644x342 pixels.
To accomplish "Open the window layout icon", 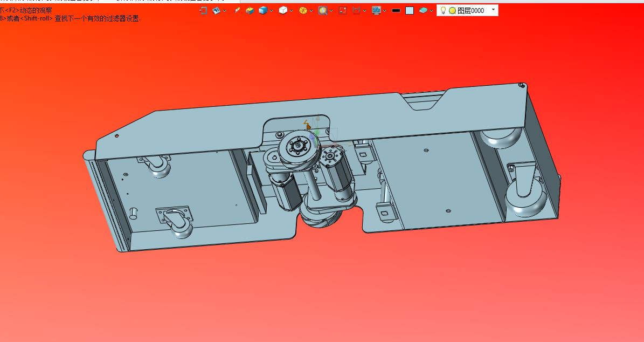I will (x=217, y=11).
